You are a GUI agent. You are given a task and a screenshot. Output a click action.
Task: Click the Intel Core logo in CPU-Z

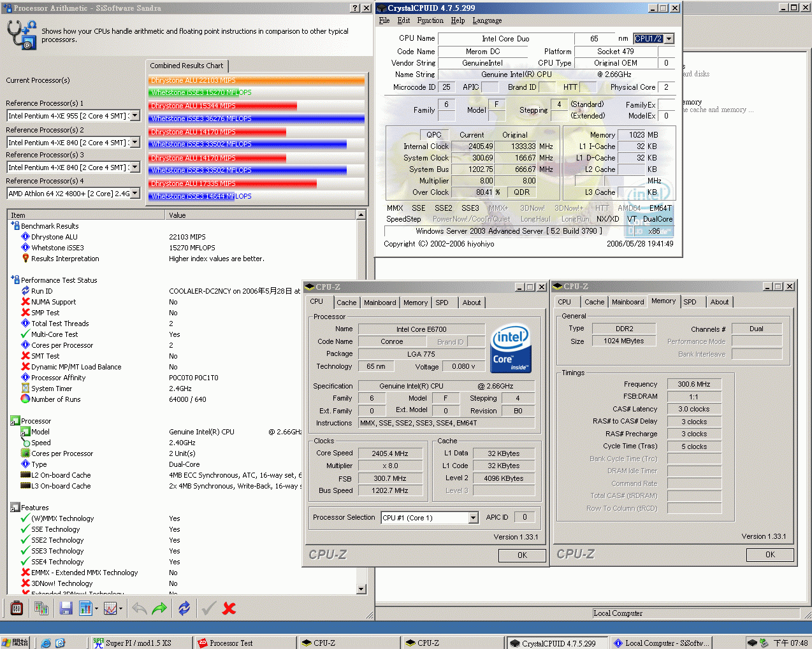pos(511,349)
